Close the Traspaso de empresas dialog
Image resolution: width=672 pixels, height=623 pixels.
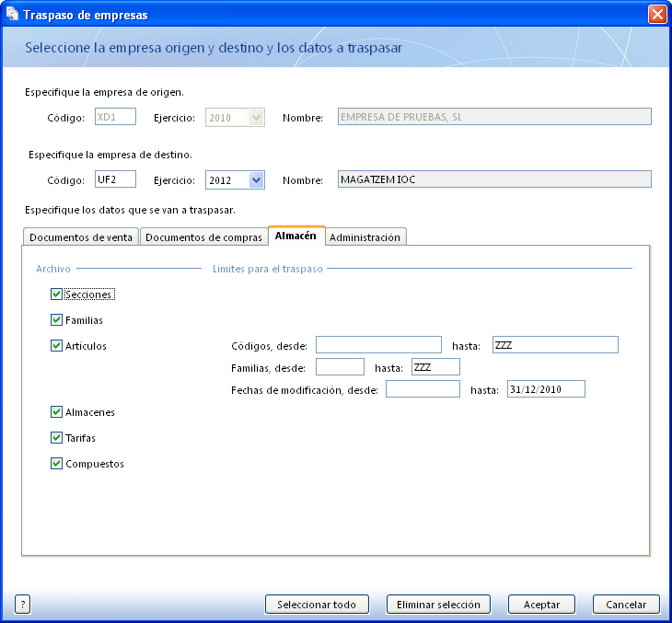(x=656, y=15)
